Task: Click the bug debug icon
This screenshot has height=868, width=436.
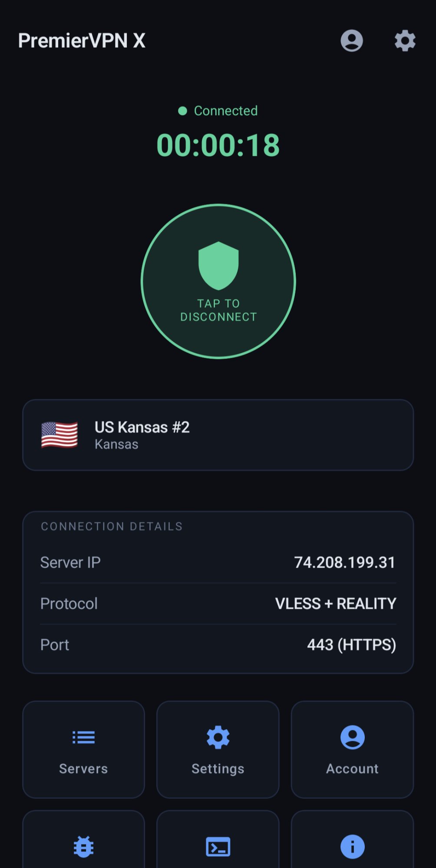Action: point(83,846)
